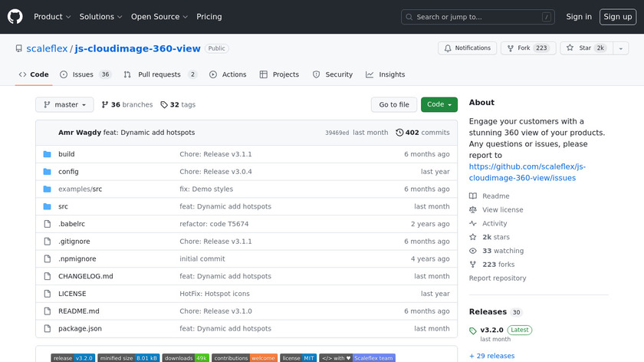
Task: Open the issues URL in About section
Action: [x=527, y=172]
